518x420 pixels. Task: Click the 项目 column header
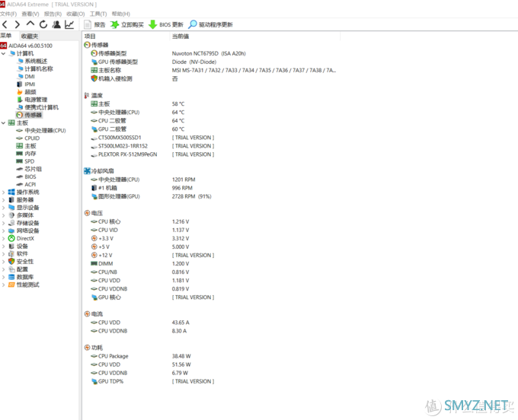[x=126, y=37]
